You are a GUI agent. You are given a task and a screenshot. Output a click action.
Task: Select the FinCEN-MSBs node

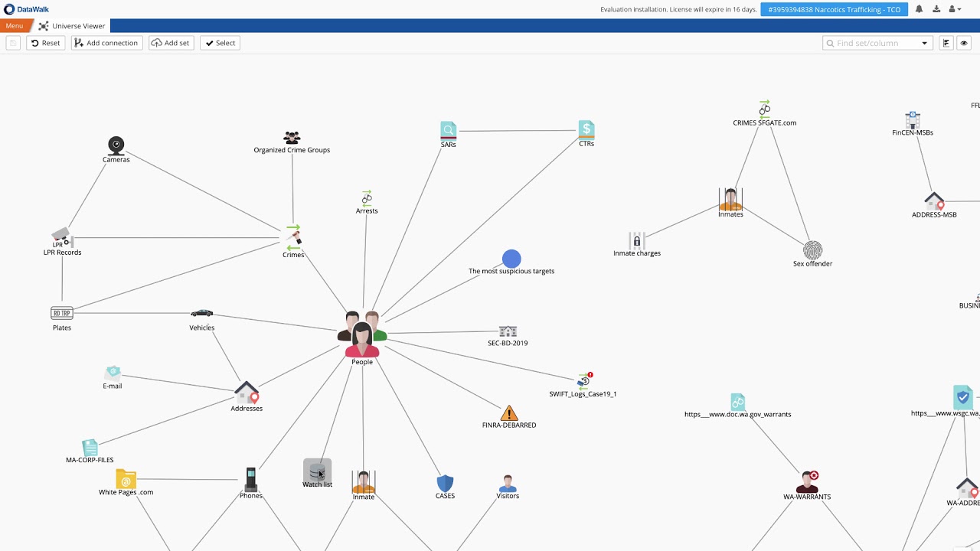click(x=912, y=119)
